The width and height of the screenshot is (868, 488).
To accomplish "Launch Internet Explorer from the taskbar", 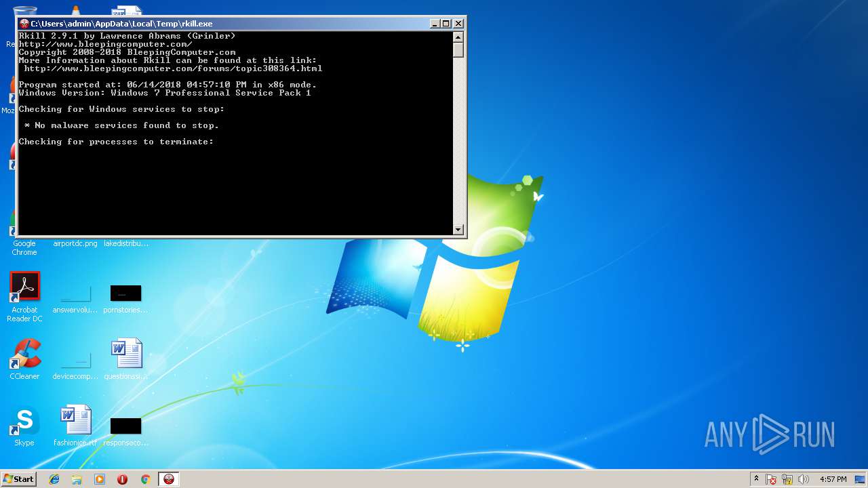I will click(x=54, y=479).
